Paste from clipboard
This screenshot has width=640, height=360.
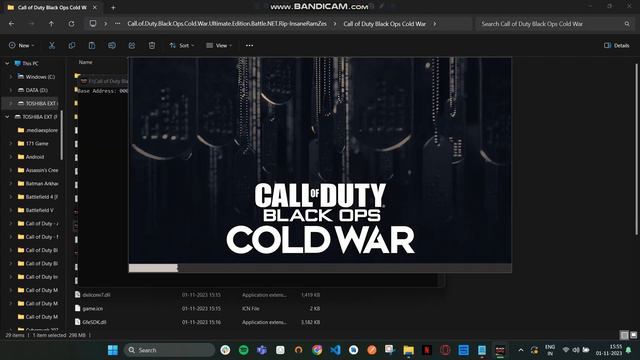tap(92, 45)
